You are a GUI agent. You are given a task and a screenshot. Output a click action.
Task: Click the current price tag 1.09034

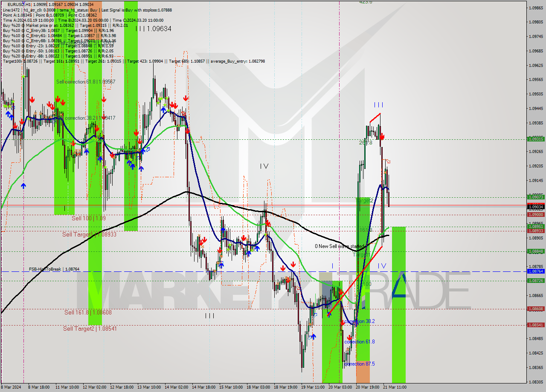click(x=536, y=207)
